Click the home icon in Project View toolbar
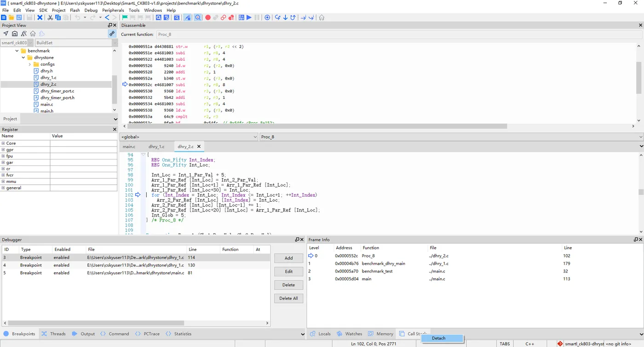Viewport: 644px width, 347px height. coord(33,34)
